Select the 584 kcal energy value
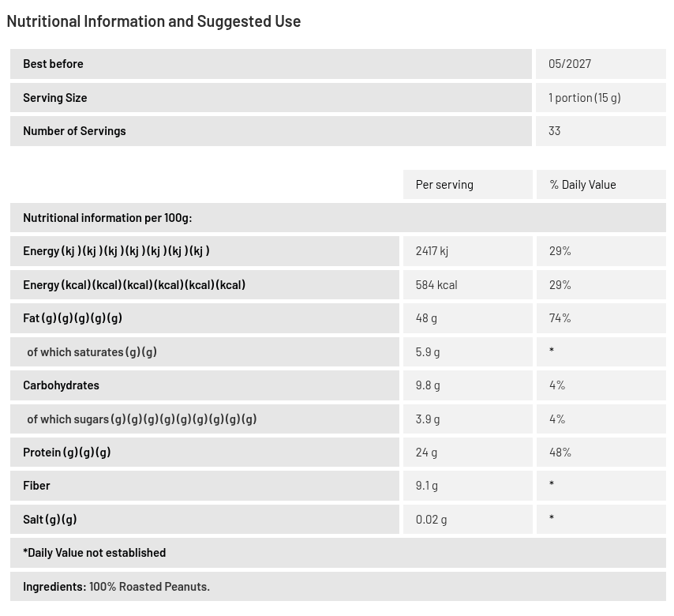 [436, 285]
